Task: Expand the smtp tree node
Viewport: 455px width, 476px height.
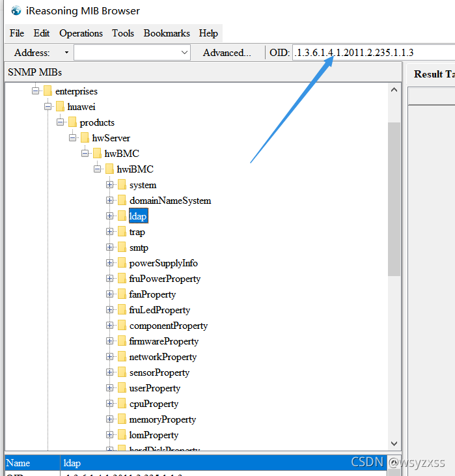Action: (109, 247)
